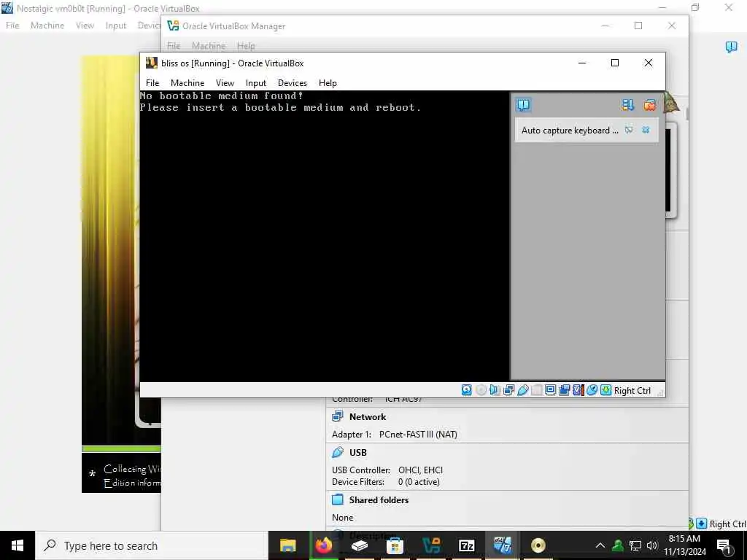The image size is (747, 560).
Task: Open Input menu in Nostalgic vm0b0t window
Action: tap(116, 26)
